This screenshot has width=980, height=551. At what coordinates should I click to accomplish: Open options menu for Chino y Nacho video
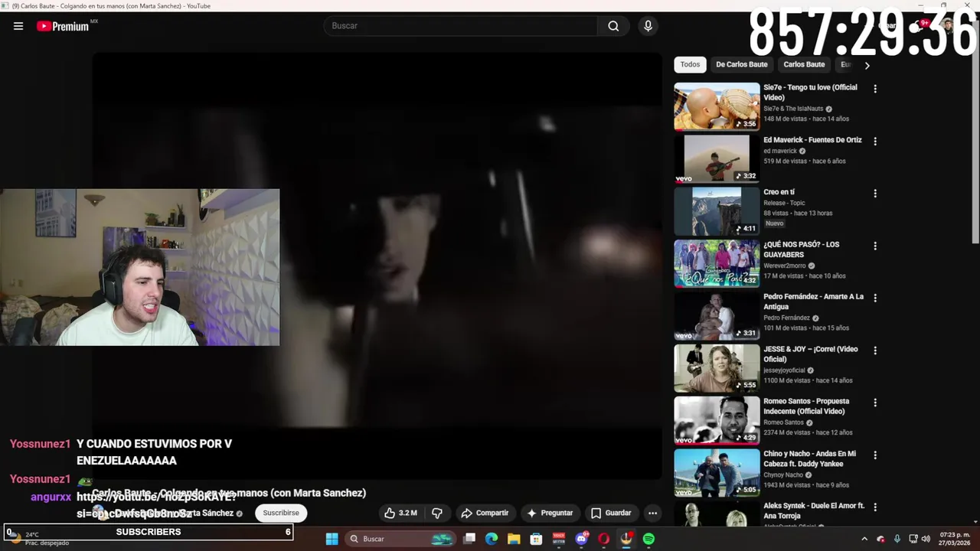tap(875, 455)
